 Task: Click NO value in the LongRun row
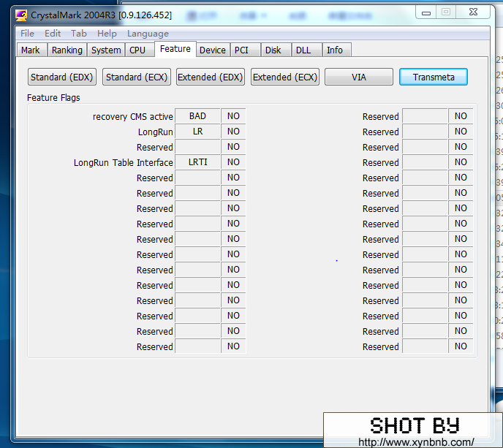(x=233, y=132)
